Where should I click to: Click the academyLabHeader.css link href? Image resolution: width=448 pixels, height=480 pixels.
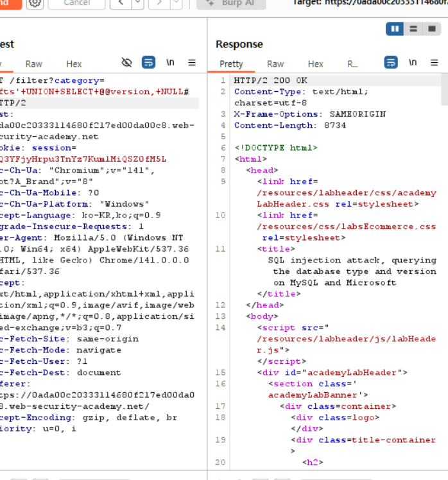[x=347, y=198]
